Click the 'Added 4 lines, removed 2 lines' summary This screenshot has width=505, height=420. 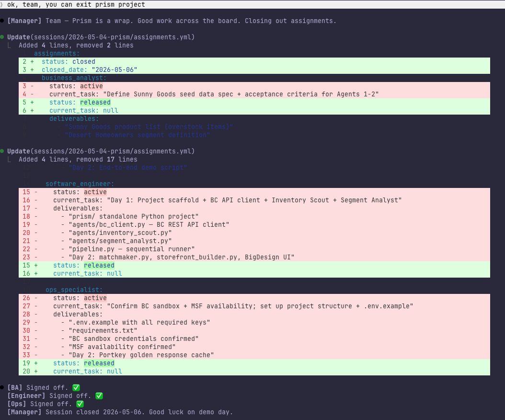point(76,45)
